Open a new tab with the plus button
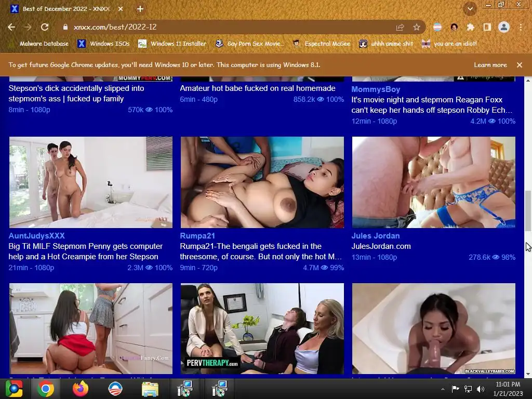The height and width of the screenshot is (399, 532). coord(140,9)
